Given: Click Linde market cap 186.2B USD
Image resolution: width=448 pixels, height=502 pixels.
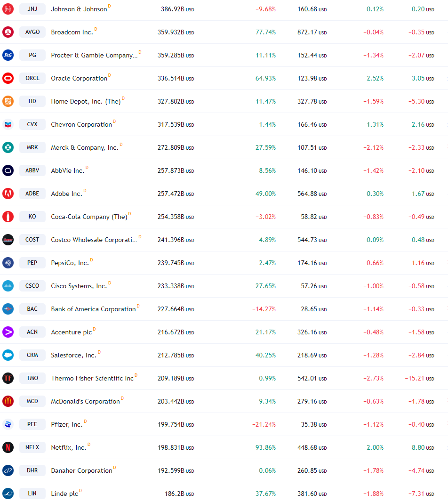Looking at the screenshot, I should tap(179, 494).
